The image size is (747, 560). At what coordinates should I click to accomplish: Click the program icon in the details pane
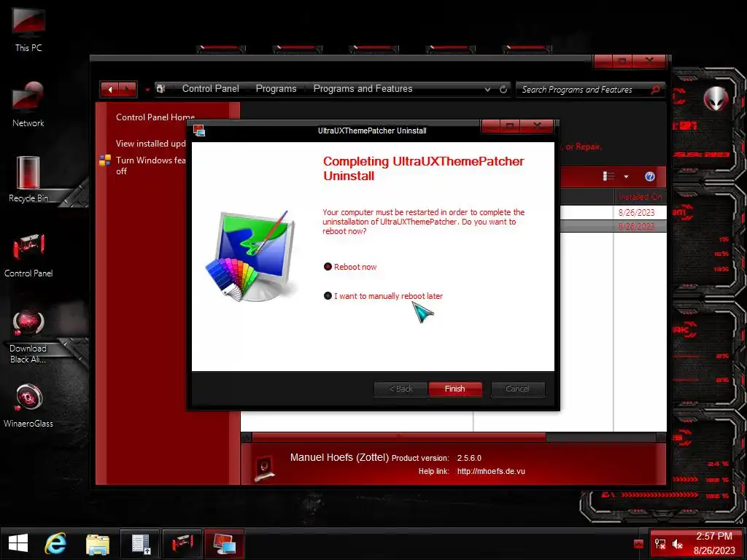266,467
